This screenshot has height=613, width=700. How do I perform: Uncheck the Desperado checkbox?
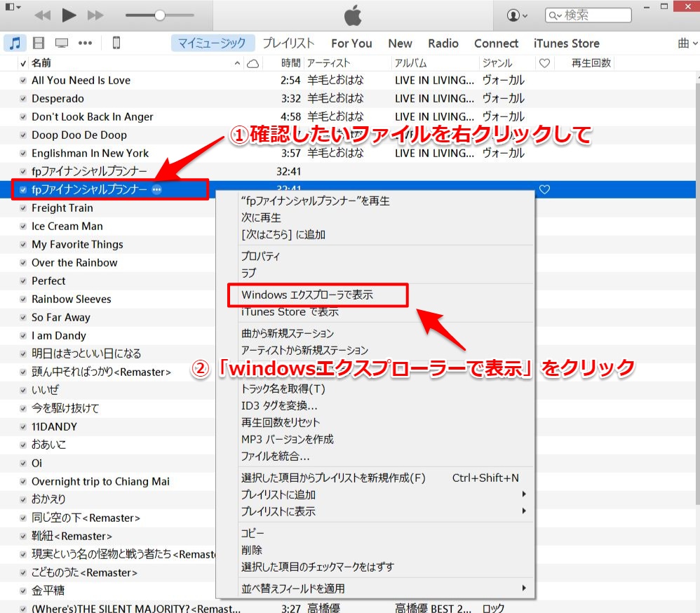[x=23, y=99]
